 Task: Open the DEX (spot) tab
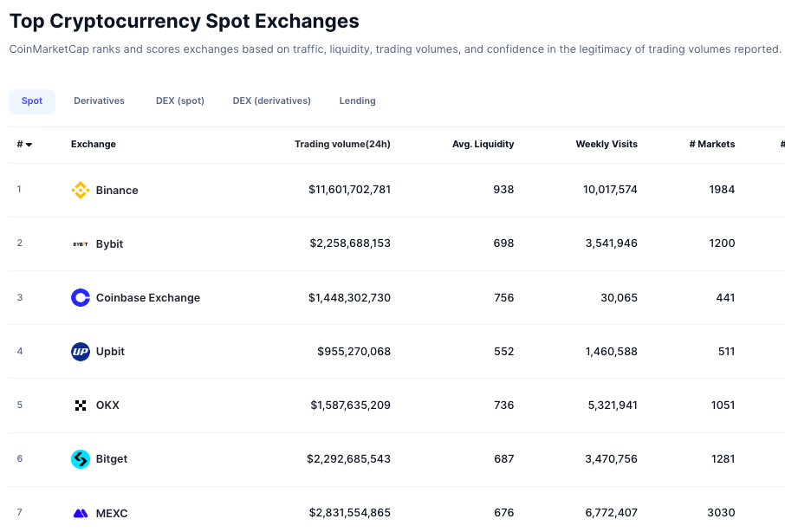pyautogui.click(x=180, y=101)
